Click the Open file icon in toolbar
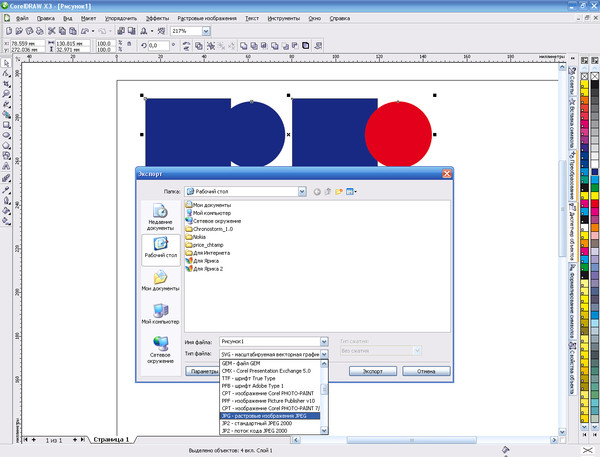Screen dimensions: 600x457 (x=19, y=31)
